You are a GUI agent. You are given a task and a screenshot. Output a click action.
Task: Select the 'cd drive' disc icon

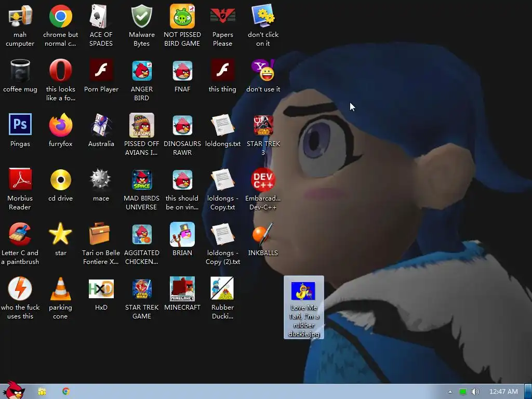60,179
